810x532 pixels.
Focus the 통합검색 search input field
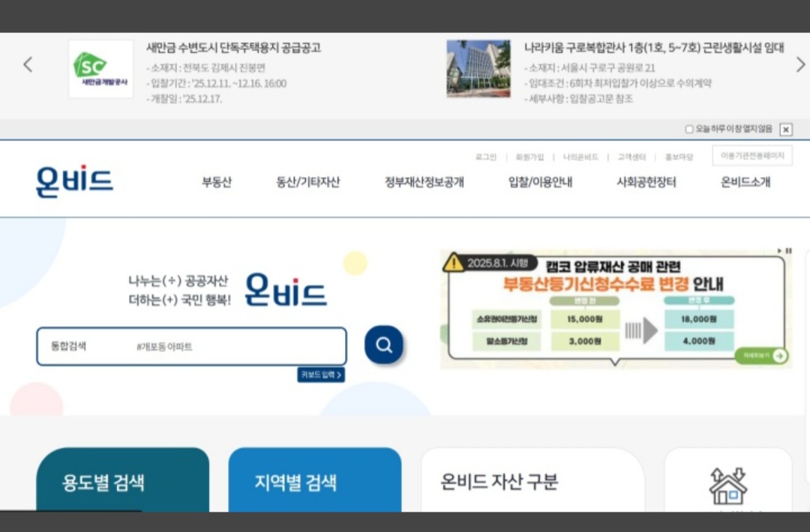192,346
